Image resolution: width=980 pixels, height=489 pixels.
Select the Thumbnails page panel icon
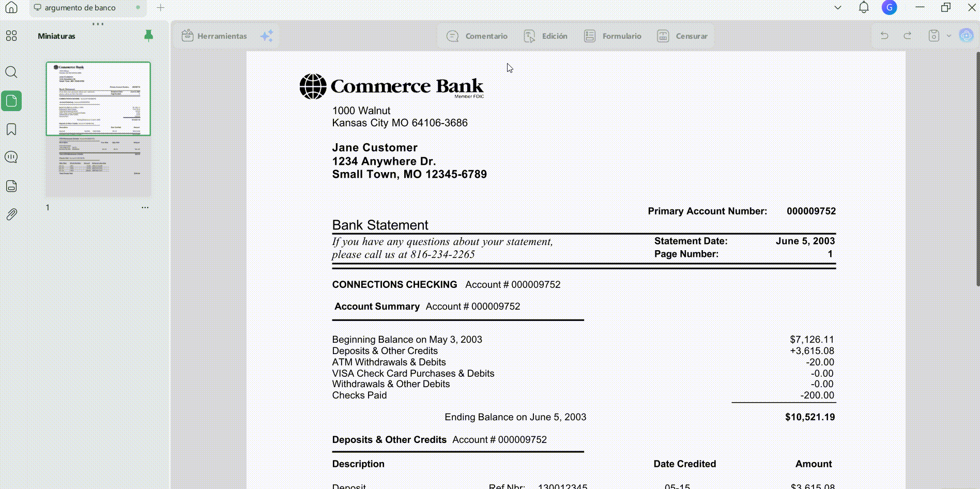coord(11,101)
